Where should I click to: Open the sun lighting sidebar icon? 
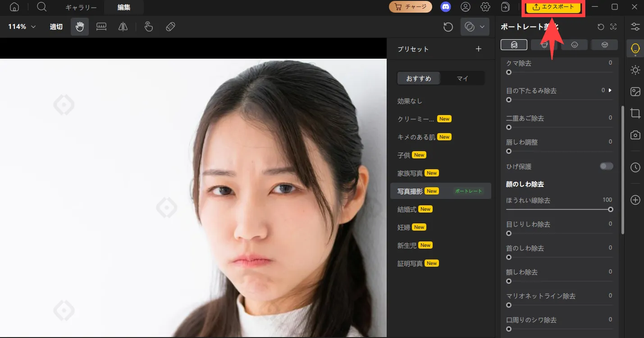point(635,70)
